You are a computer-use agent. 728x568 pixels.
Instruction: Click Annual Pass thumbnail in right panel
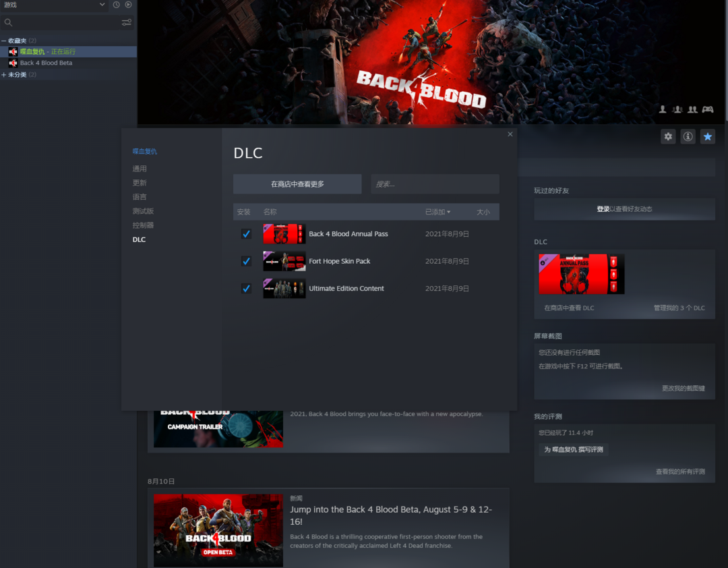(x=581, y=274)
